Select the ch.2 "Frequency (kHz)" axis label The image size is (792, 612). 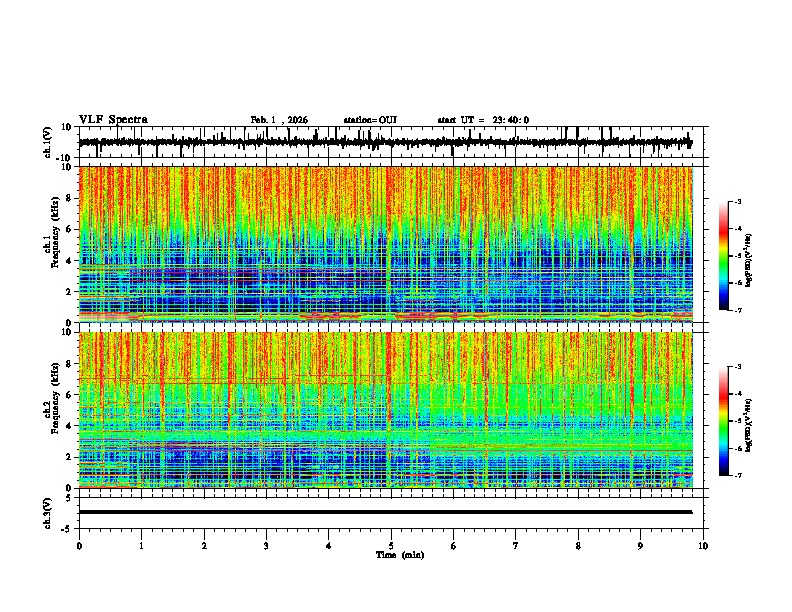(x=55, y=398)
